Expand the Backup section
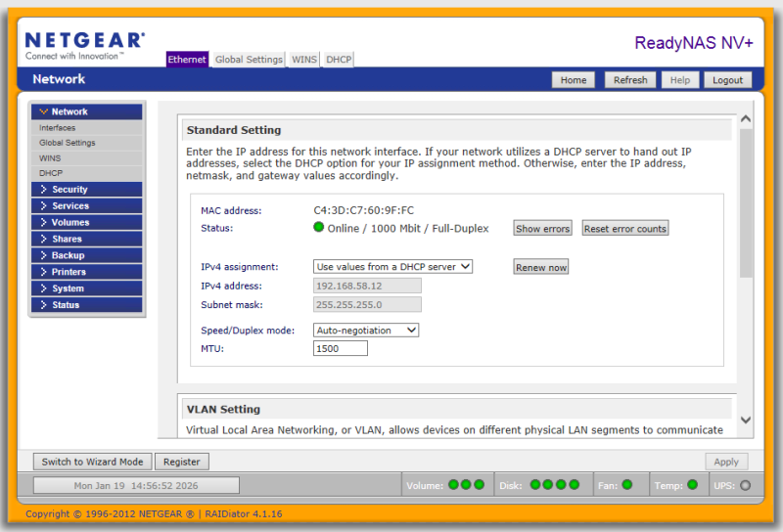The width and height of the screenshot is (783, 532). click(87, 255)
